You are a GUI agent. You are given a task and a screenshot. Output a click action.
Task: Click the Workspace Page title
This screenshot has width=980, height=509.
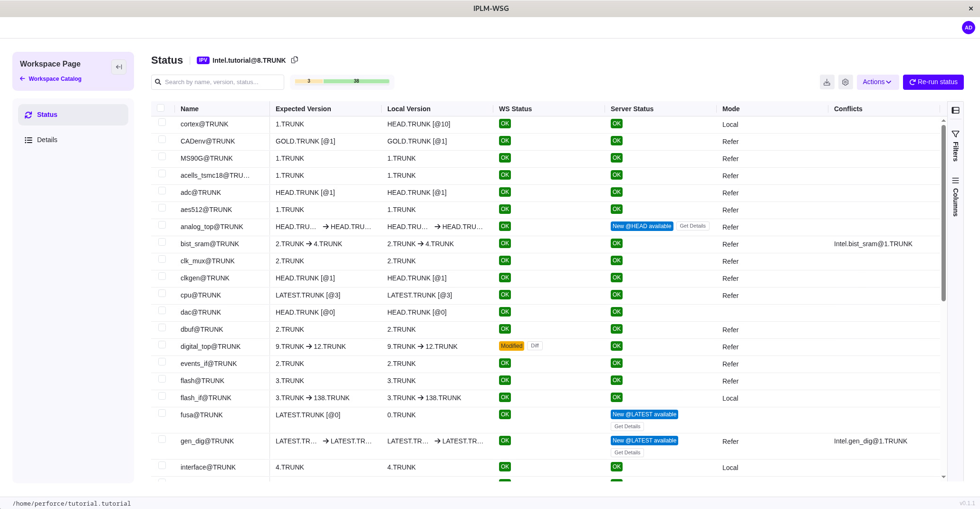pyautogui.click(x=50, y=64)
